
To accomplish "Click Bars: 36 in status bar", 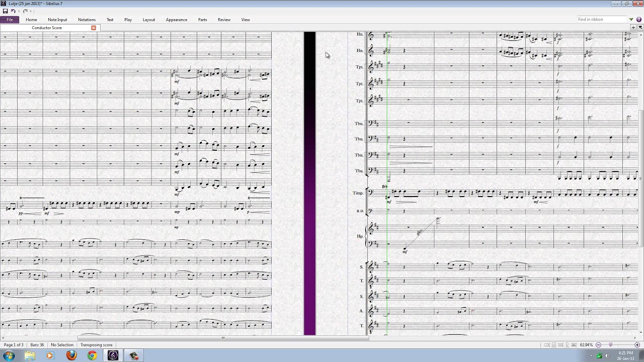I will 37,345.
